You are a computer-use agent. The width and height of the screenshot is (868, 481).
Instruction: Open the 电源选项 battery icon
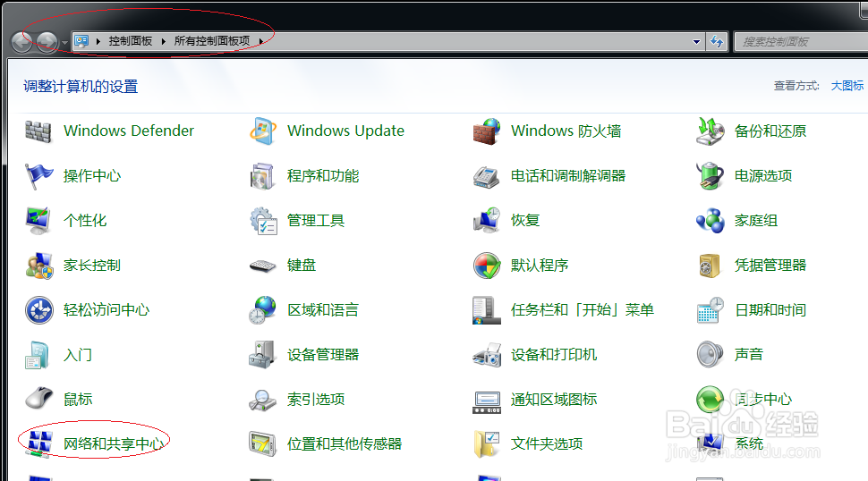[x=711, y=176]
